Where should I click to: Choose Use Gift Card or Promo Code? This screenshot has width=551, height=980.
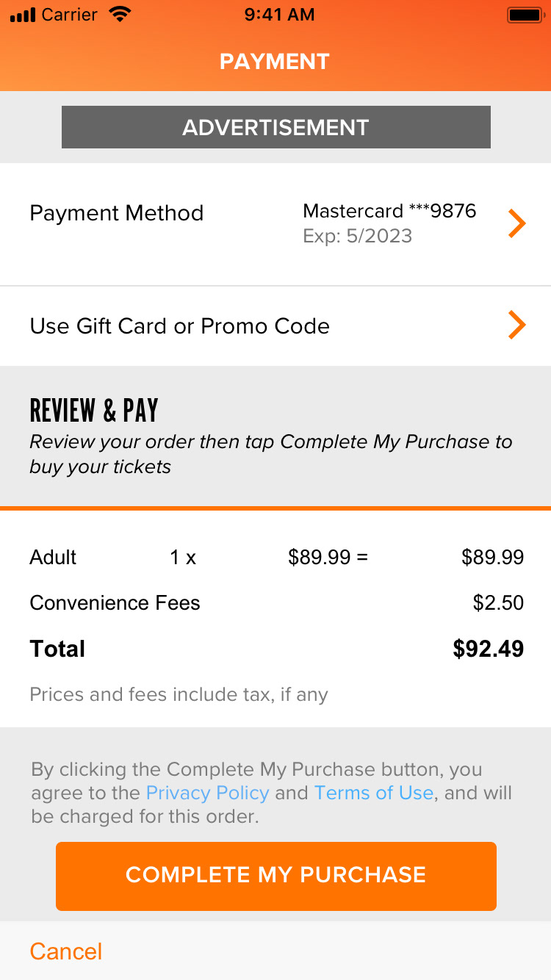179,325
